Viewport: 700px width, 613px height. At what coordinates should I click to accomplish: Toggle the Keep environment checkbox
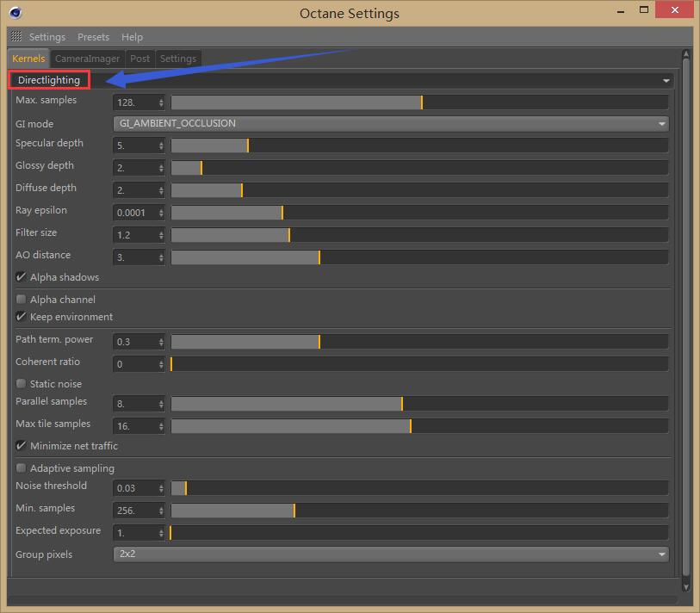click(21, 317)
